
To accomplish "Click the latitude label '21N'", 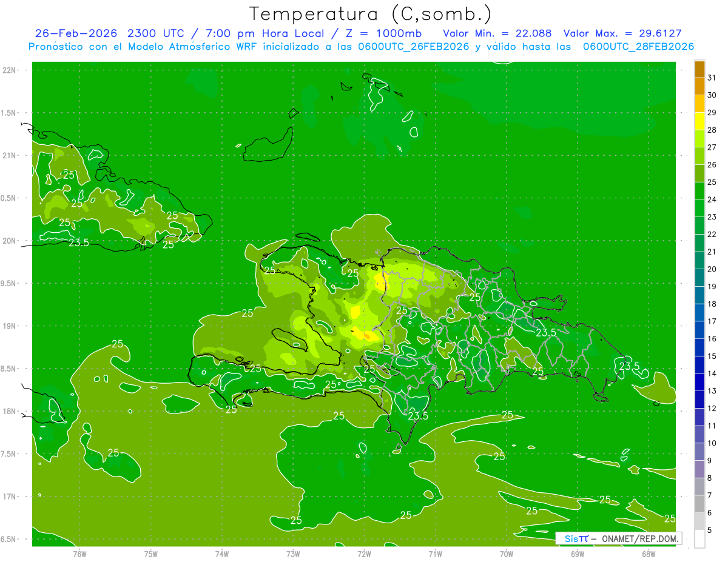I will point(9,156).
